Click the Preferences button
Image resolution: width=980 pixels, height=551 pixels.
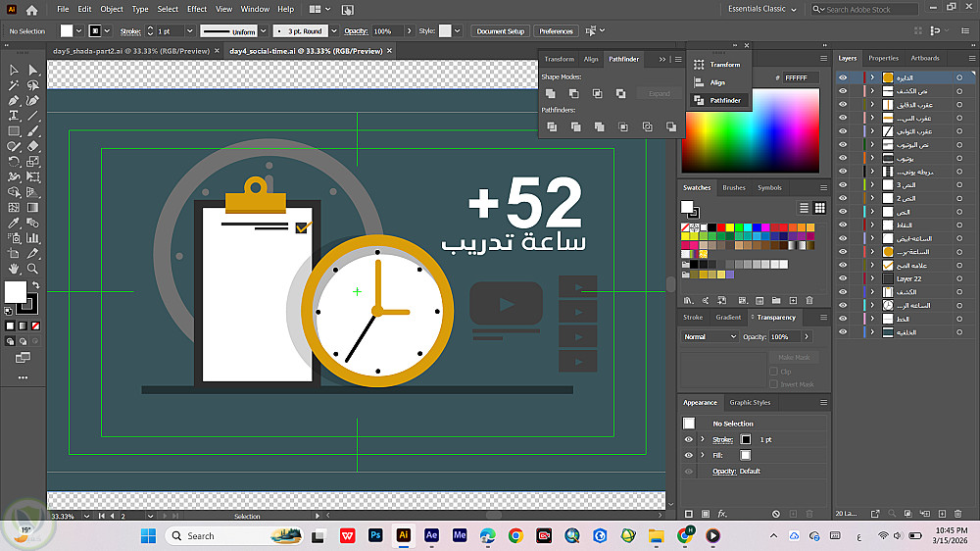[556, 31]
